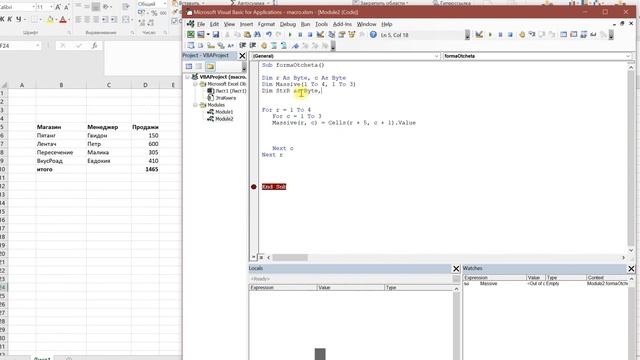Toggle Bold (Ж) in Excel ribbon

[2, 19]
